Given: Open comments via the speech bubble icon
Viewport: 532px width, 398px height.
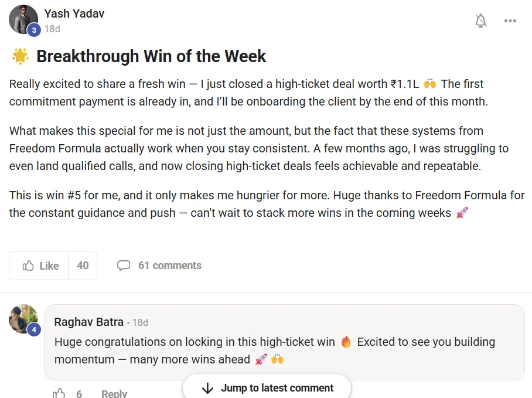Looking at the screenshot, I should click(124, 266).
